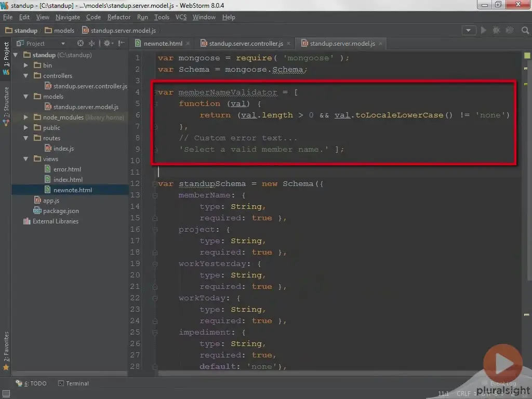Select error.html under views folder
The width and height of the screenshot is (532, 399).
pos(63,169)
